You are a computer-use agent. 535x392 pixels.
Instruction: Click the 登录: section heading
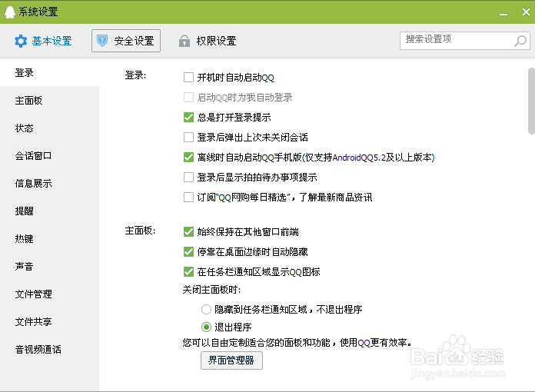135,75
